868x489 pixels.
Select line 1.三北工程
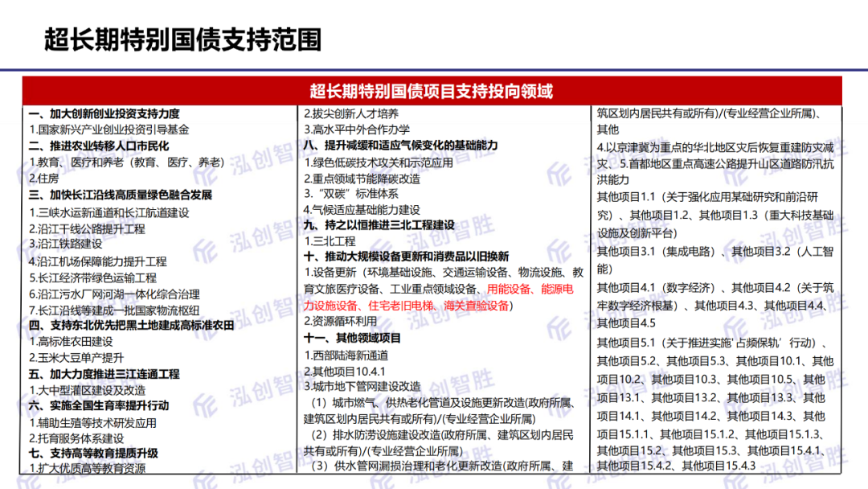tap(330, 241)
